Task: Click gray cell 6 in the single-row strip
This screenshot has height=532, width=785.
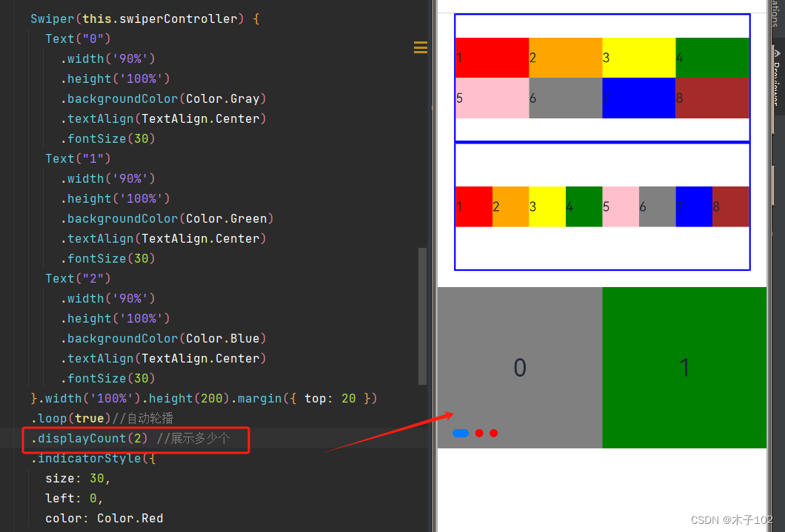Action: (658, 206)
